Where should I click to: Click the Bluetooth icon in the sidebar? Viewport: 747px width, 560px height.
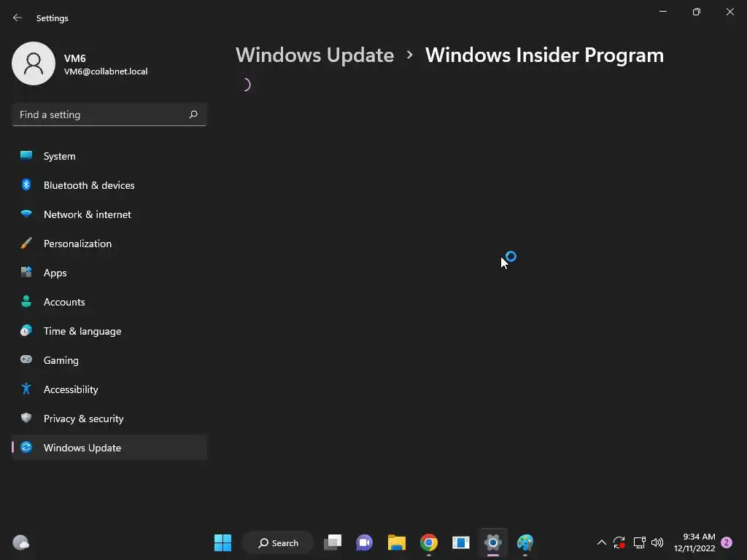26,184
